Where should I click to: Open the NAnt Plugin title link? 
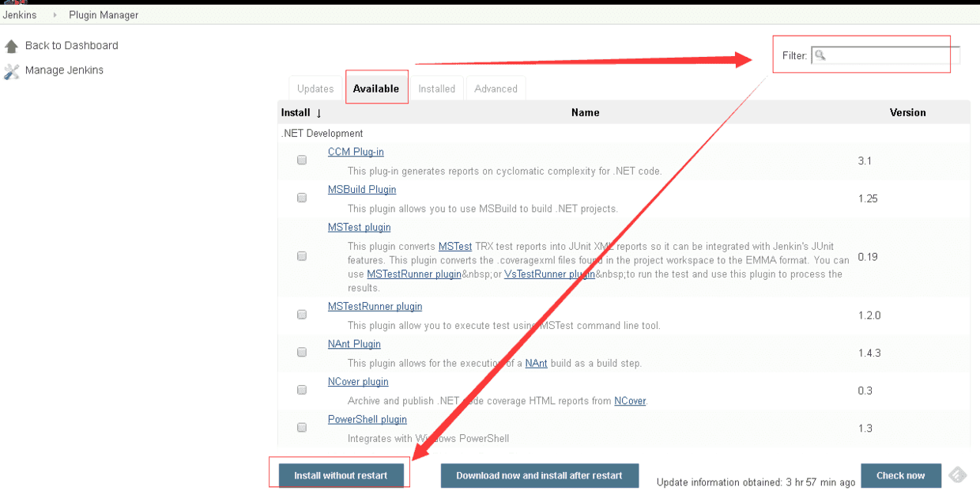click(x=354, y=344)
